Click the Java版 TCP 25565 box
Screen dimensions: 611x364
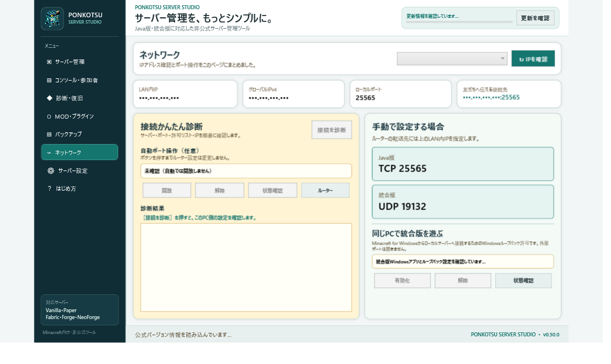pyautogui.click(x=463, y=164)
